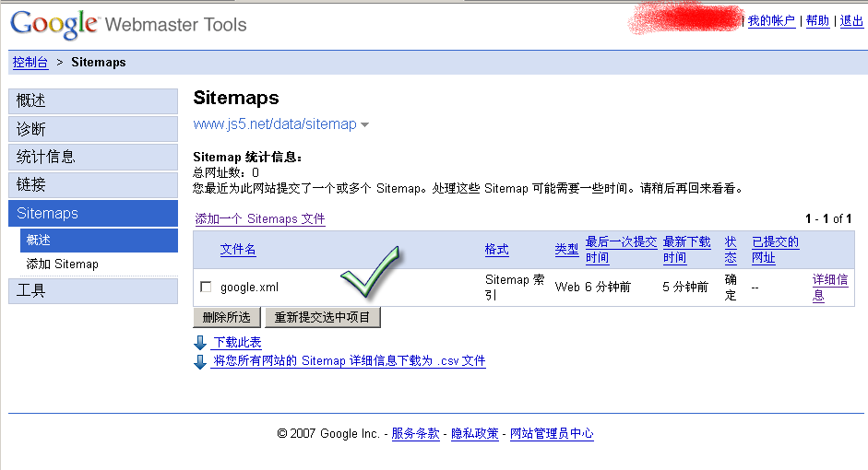Click the Sitemap 统计信息 heading
868x470 pixels.
tap(247, 157)
